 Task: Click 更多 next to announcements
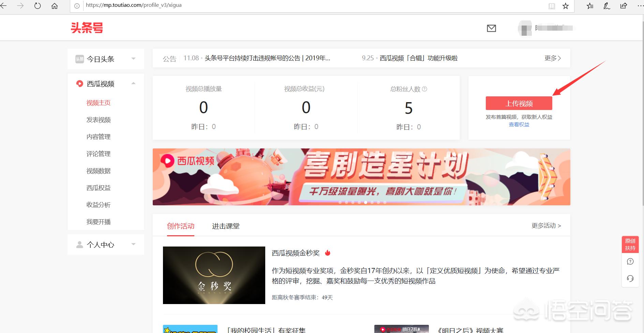point(553,58)
